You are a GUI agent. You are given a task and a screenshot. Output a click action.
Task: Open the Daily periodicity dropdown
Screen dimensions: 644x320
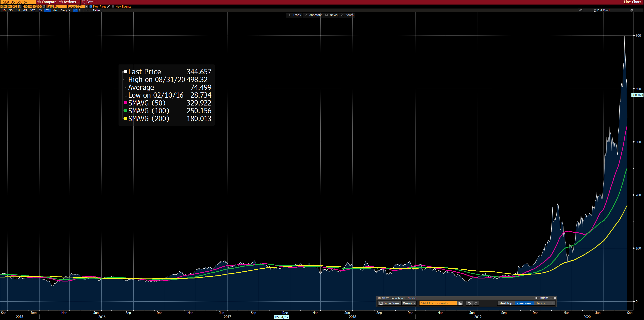[65, 10]
